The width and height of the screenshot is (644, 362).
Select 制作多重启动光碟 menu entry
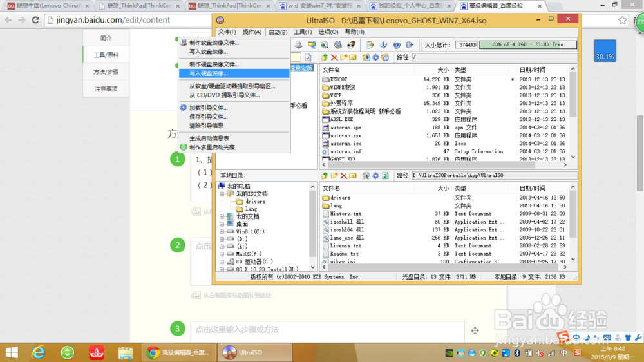(x=234, y=147)
